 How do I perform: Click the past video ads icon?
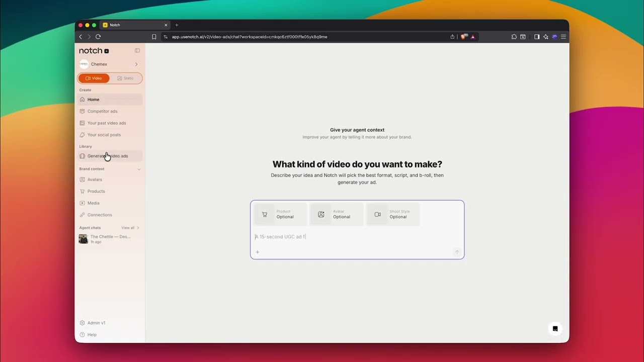[x=83, y=123]
